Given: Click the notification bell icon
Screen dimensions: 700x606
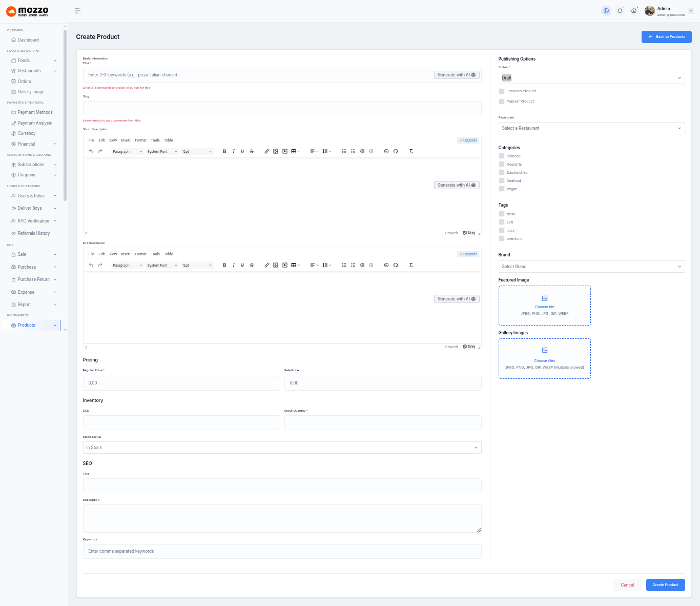Looking at the screenshot, I should 620,11.
